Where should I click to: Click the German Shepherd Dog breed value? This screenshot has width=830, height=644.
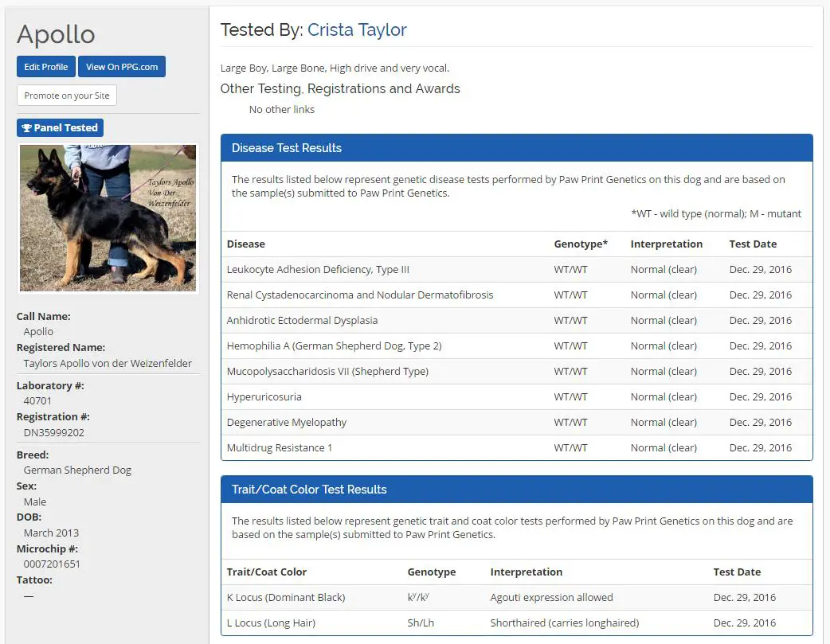coord(77,470)
